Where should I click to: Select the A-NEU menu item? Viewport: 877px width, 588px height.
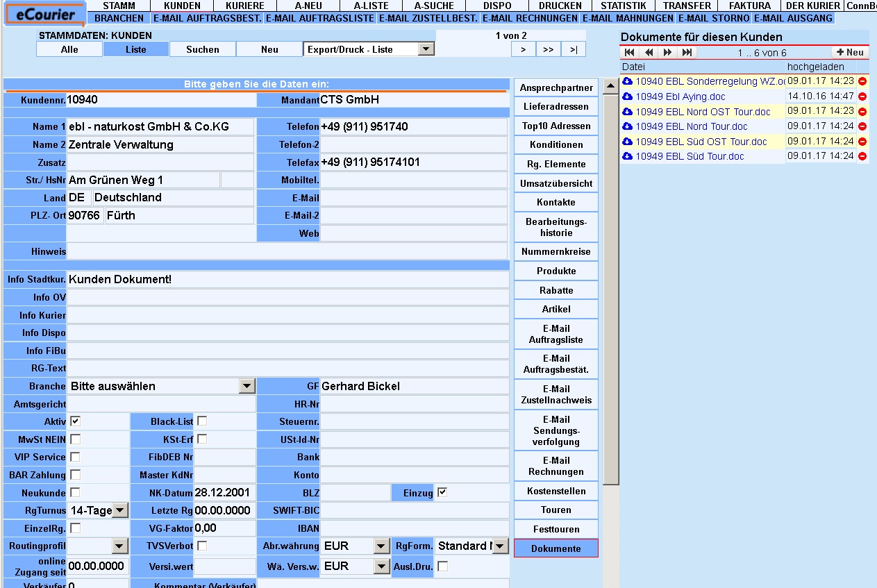[x=308, y=6]
